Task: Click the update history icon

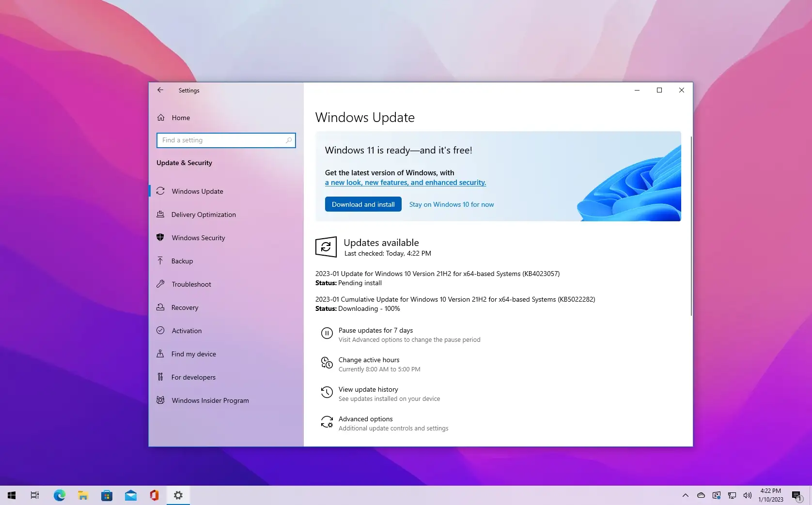Action: coord(327,392)
